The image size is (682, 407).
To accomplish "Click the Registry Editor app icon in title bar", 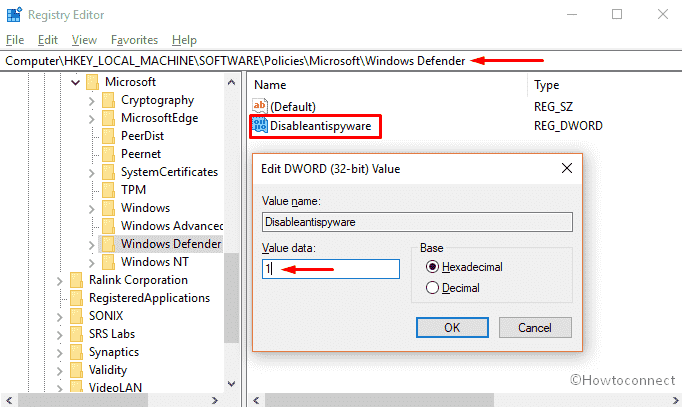I will point(14,14).
